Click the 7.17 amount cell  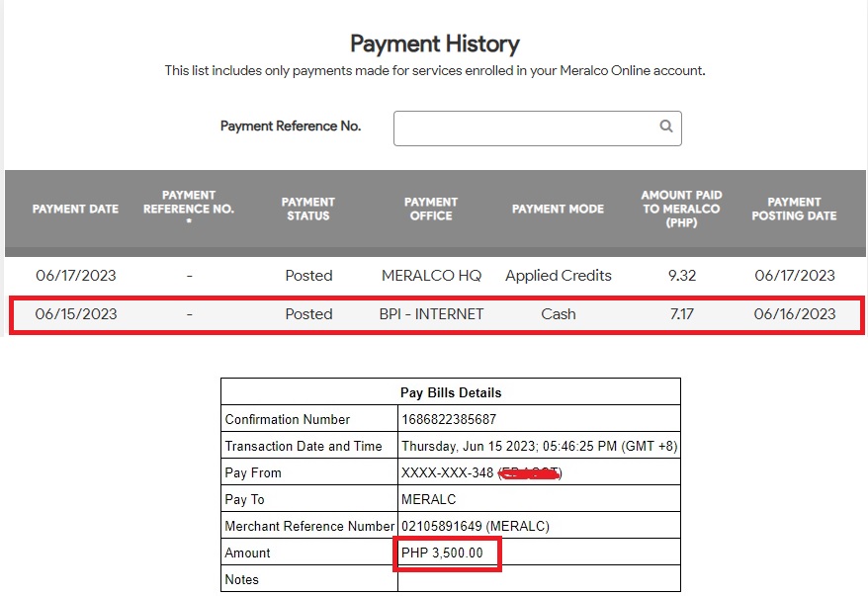(x=682, y=314)
